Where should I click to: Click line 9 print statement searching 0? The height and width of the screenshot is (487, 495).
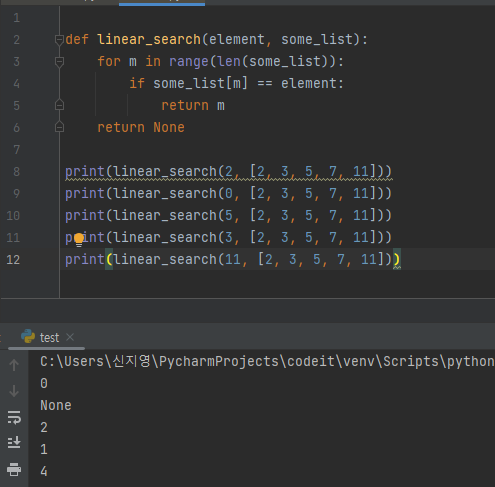tap(228, 193)
